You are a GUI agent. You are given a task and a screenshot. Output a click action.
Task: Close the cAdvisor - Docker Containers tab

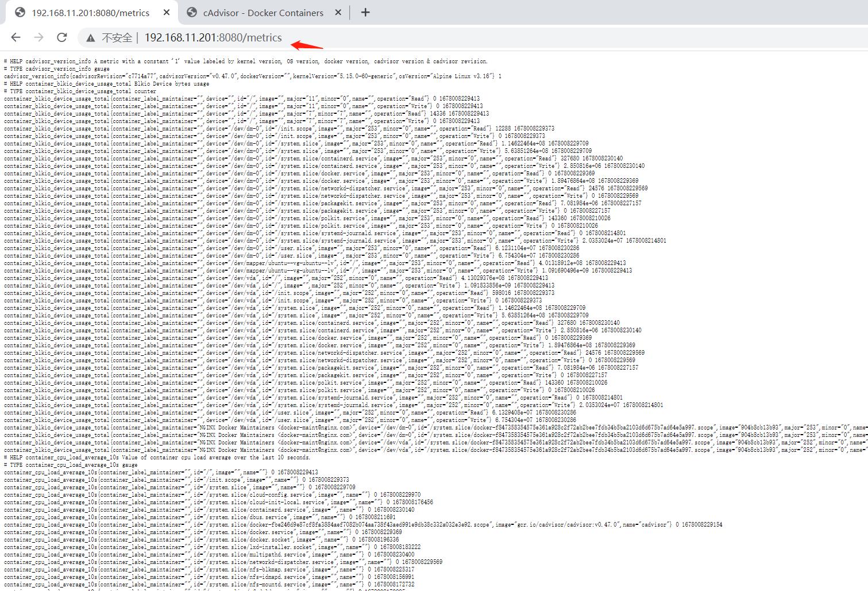[x=338, y=12]
